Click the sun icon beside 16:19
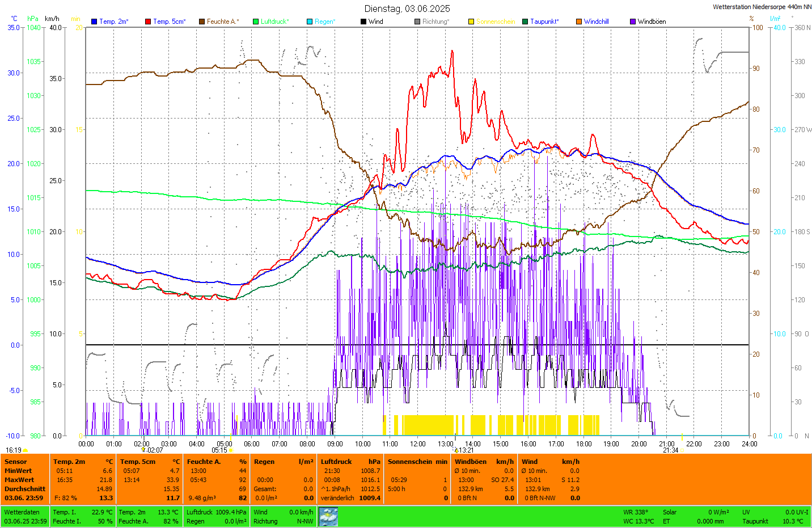The width and height of the screenshot is (812, 528). pos(25,450)
